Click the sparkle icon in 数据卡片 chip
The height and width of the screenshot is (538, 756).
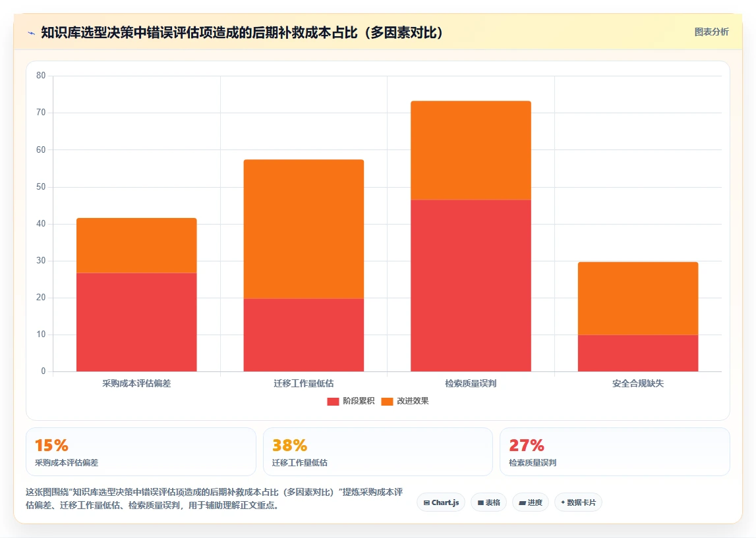[x=563, y=502]
